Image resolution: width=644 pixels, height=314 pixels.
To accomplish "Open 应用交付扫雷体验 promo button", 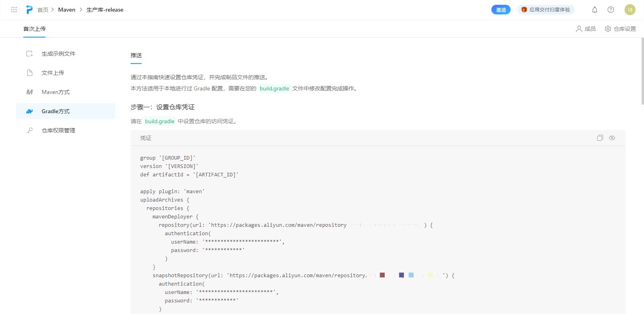I will pos(546,10).
